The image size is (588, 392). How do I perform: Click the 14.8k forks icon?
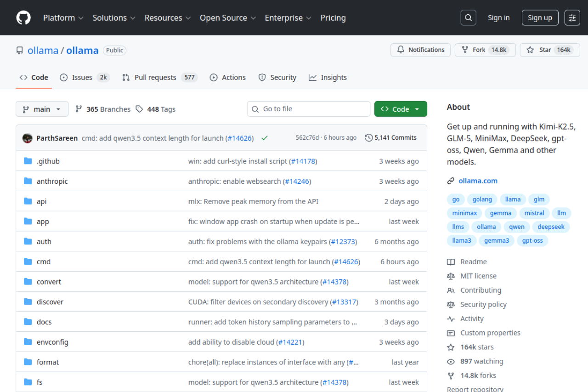(x=451, y=375)
